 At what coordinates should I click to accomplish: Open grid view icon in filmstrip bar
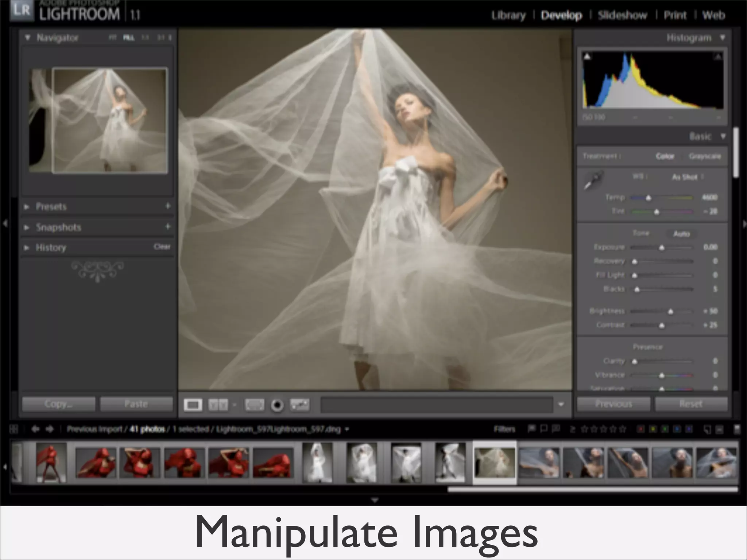(x=14, y=429)
